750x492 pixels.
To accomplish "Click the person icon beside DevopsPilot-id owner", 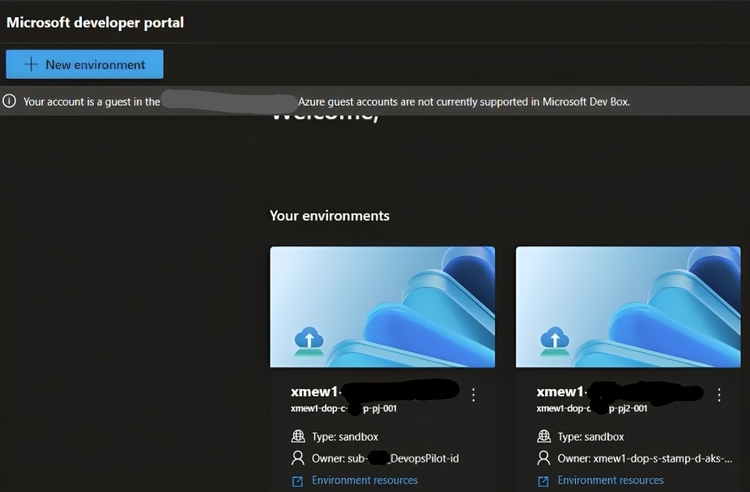I will 297,459.
